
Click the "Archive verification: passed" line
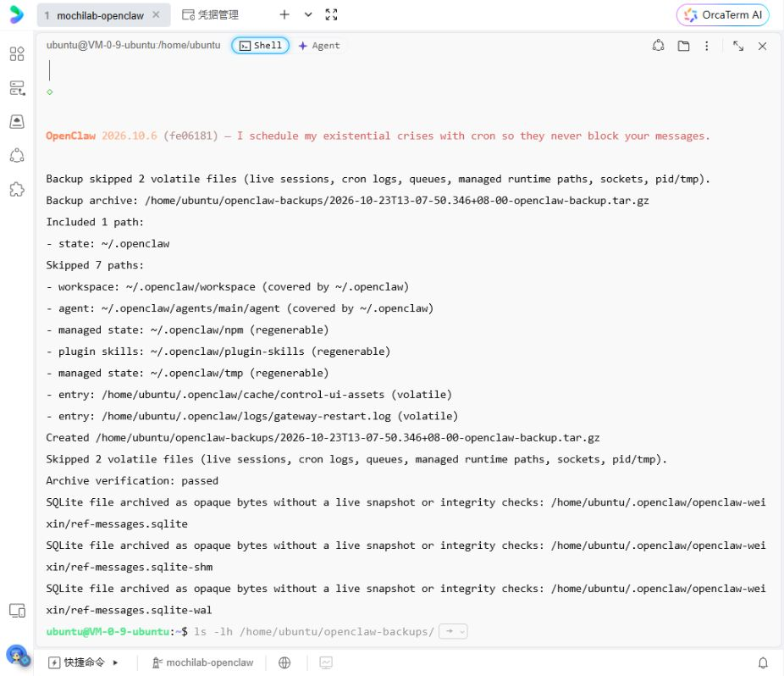132,481
